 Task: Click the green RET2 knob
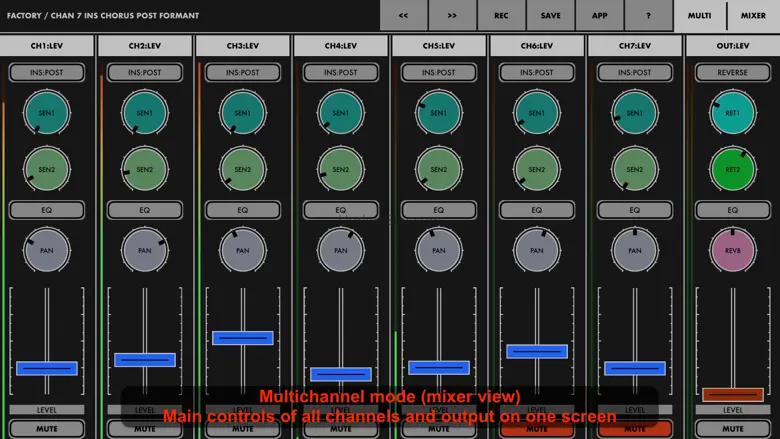coord(733,169)
